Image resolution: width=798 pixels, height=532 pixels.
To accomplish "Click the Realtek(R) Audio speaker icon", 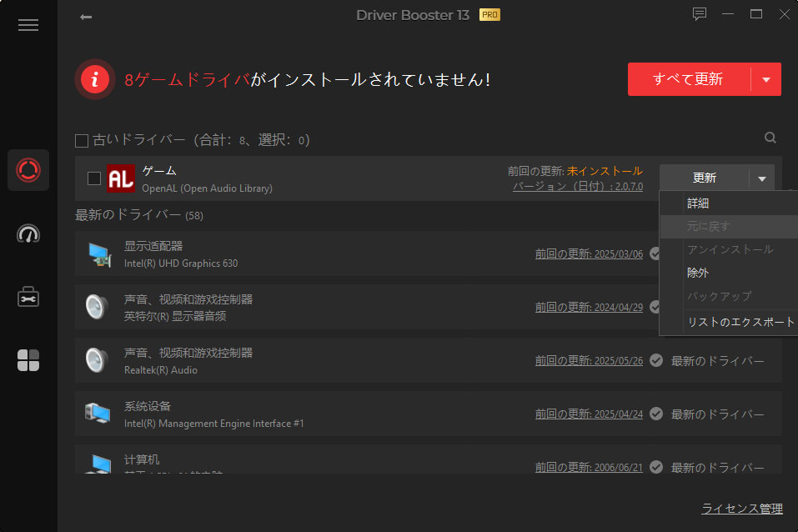I will pos(97,360).
